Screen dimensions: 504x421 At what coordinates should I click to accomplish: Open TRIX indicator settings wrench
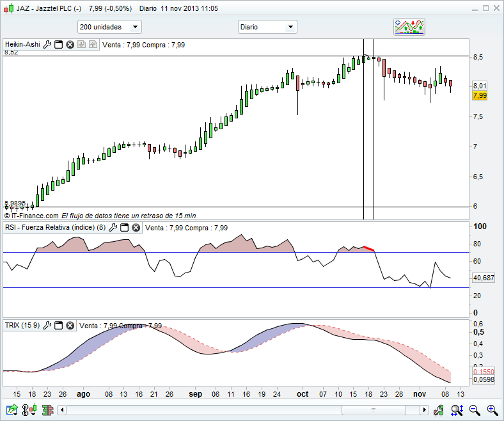47,325
